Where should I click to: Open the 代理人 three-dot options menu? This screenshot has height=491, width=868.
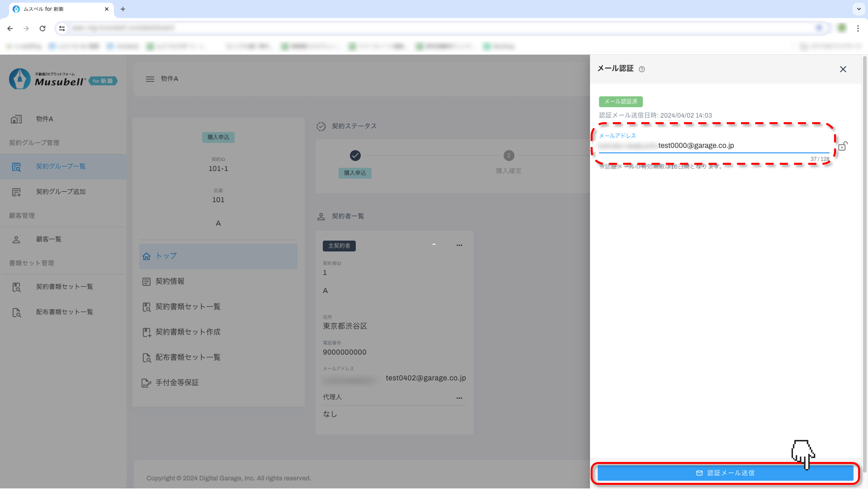[459, 398]
